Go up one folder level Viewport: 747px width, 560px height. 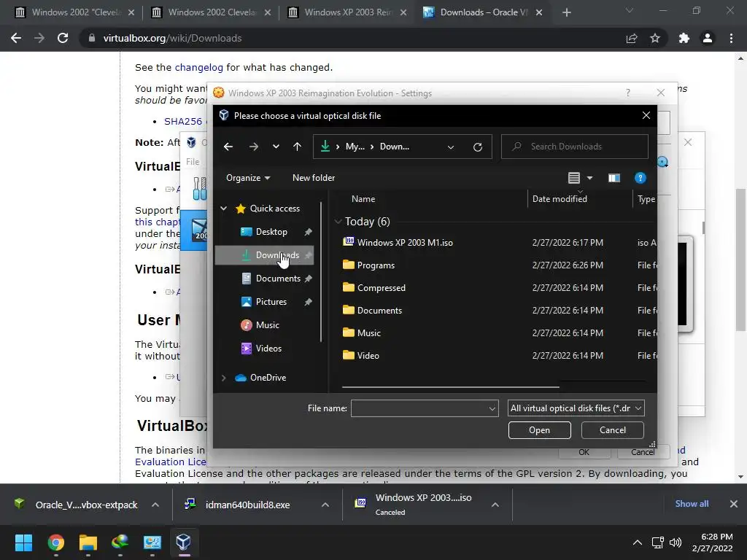pos(298,147)
